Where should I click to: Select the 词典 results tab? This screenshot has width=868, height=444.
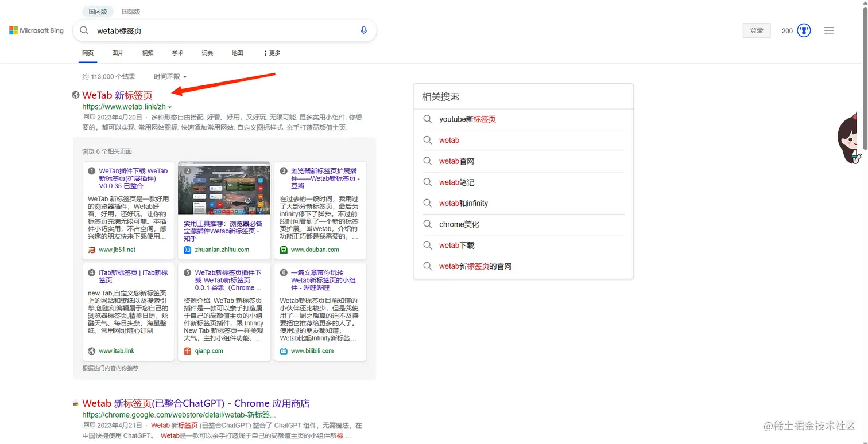(207, 53)
